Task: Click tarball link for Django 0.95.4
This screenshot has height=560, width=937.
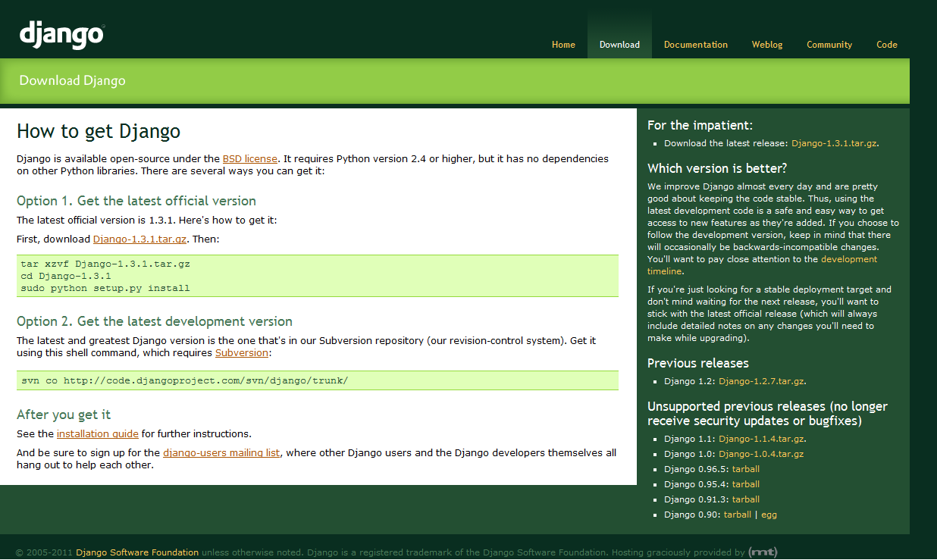Action: [x=746, y=484]
